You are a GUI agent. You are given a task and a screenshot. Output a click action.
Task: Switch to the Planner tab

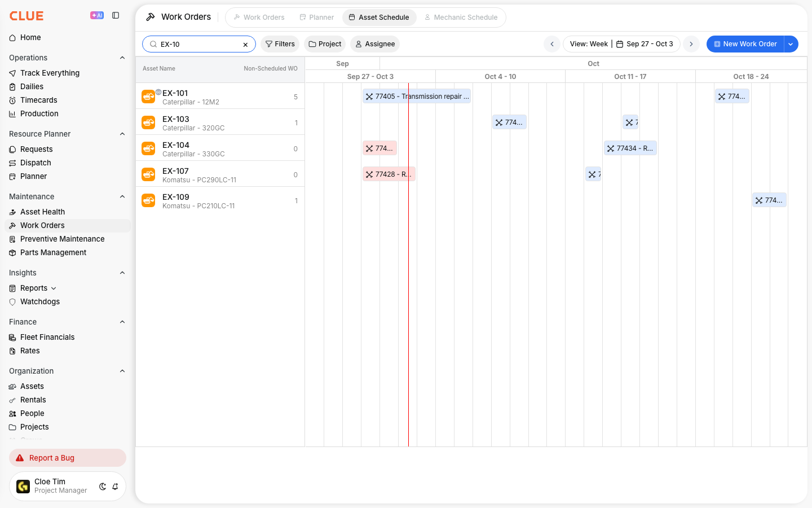click(317, 17)
